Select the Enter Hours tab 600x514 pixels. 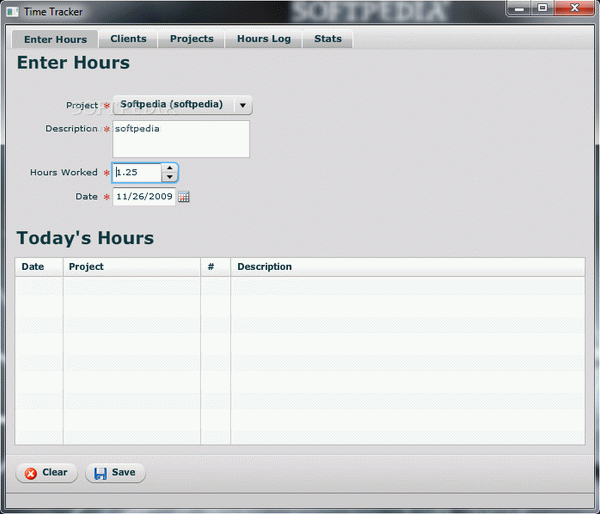55,39
